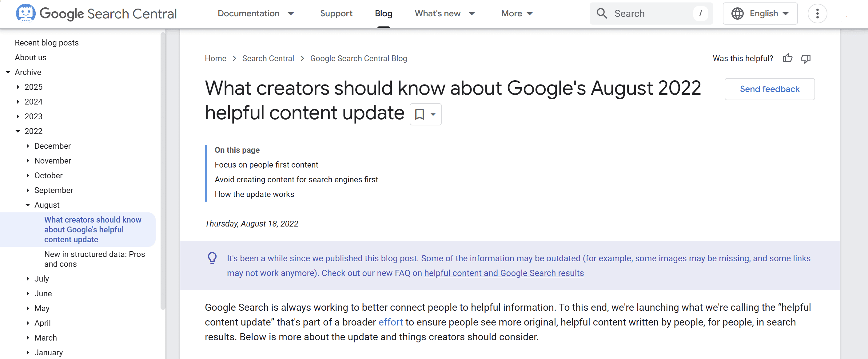Open New in structured data: Pros and cons

pos(95,259)
